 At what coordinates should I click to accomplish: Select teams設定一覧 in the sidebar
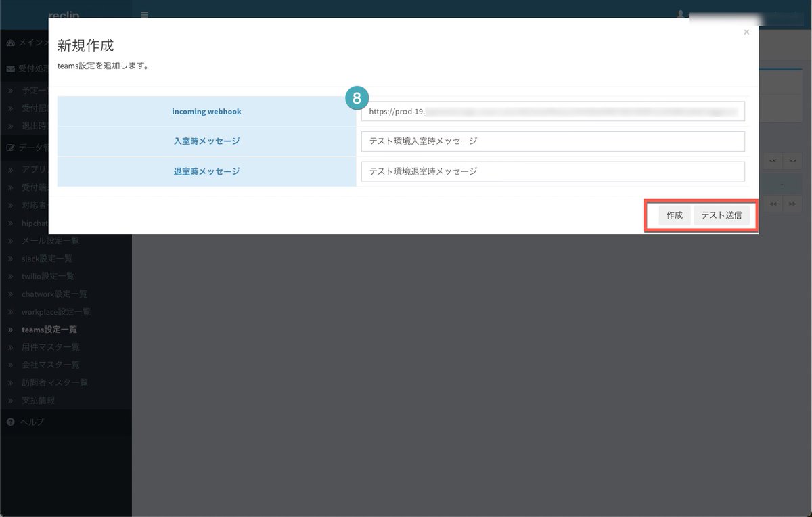pyautogui.click(x=49, y=330)
